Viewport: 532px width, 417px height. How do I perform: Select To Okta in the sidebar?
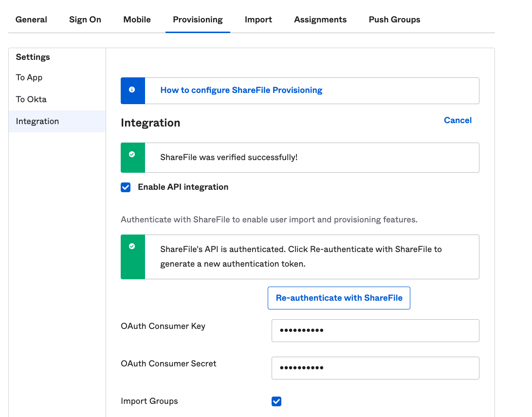click(x=30, y=99)
